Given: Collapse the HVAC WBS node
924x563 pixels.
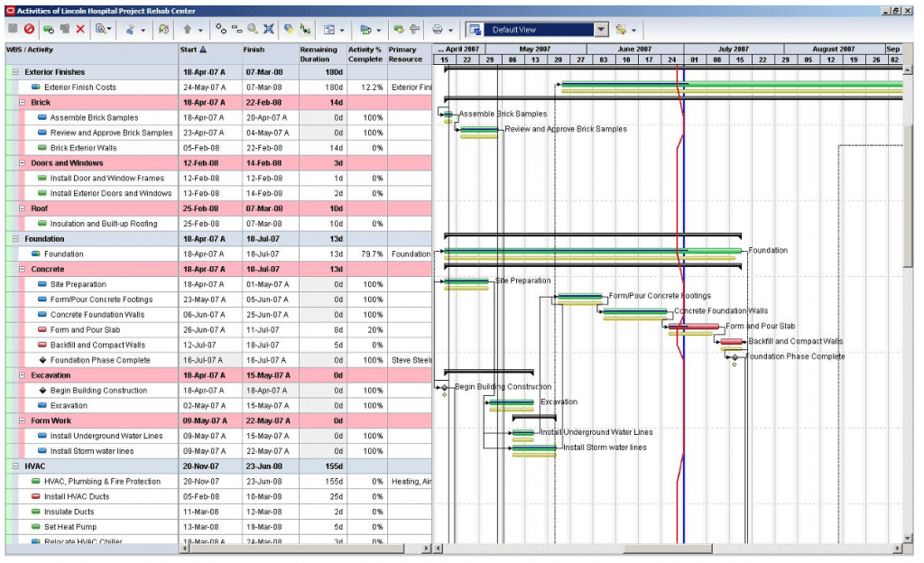Looking at the screenshot, I should [15, 466].
